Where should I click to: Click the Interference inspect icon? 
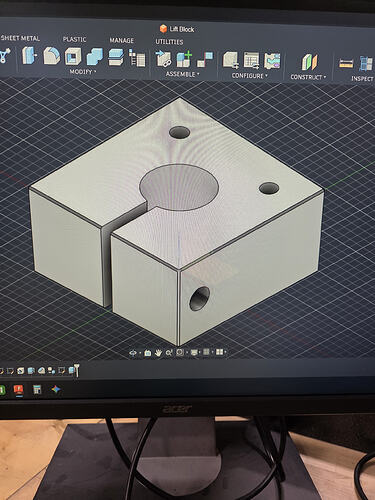point(366,63)
